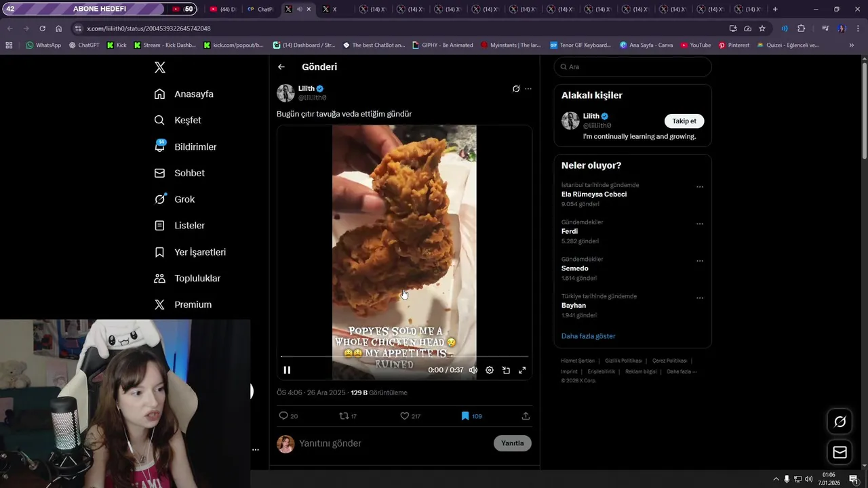Follow Lilith with Takip et
Screen dimensions: 868x488
click(684, 121)
